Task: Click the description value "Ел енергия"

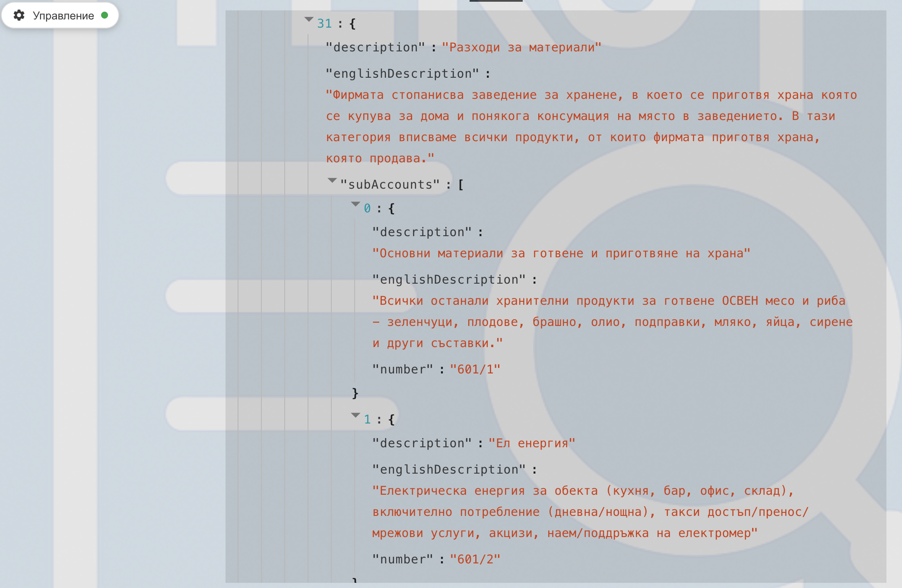Action: coord(532,443)
